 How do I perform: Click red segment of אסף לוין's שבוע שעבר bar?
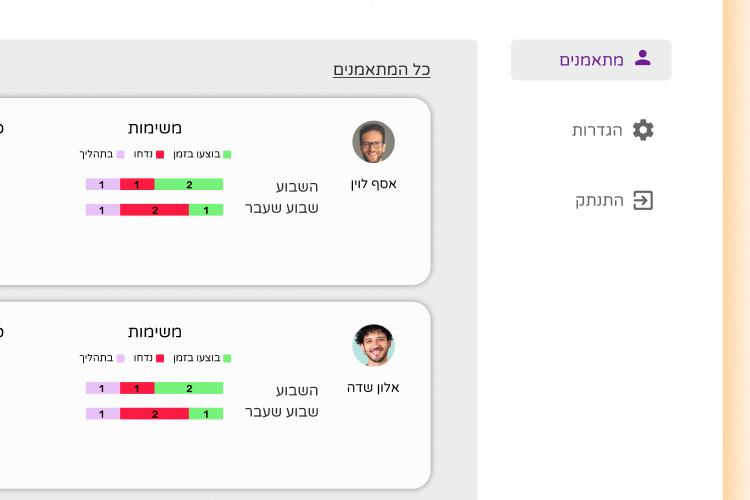click(154, 210)
